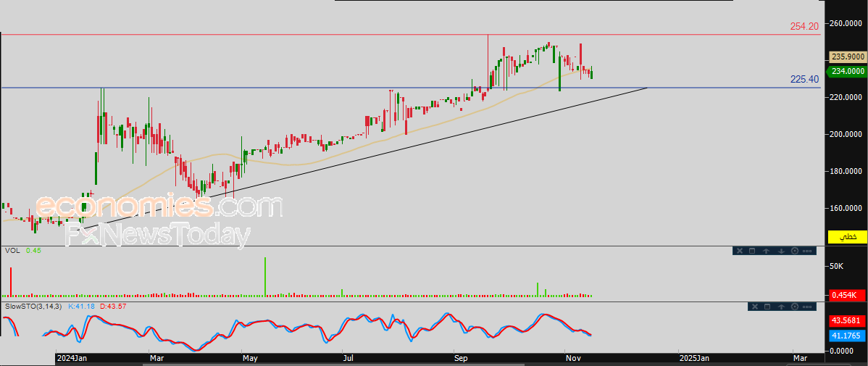Viewport: 868px width, 366px height.
Task: Click the Sep date axis label
Action: click(x=462, y=358)
